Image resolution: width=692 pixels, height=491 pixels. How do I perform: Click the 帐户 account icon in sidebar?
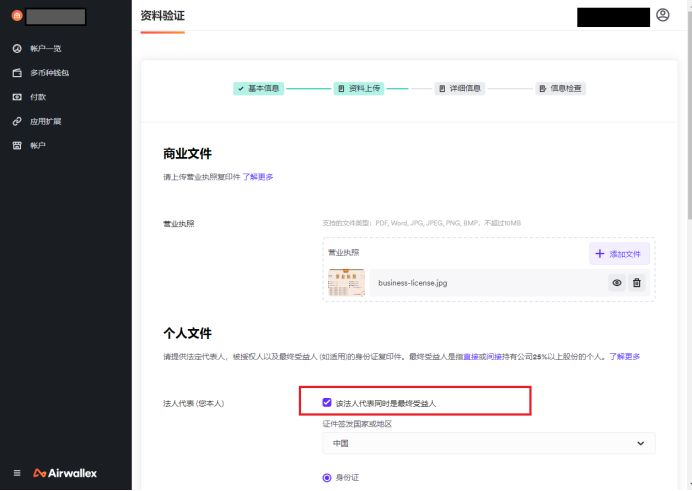click(17, 146)
